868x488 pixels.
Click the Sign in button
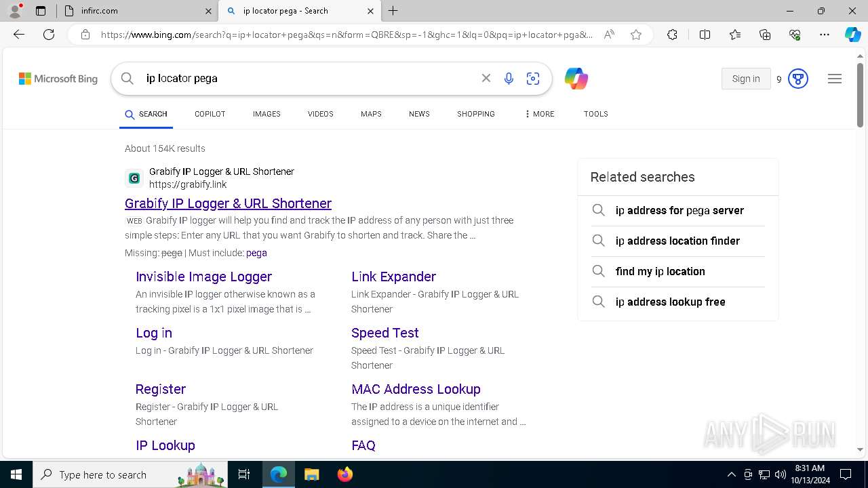(x=746, y=79)
